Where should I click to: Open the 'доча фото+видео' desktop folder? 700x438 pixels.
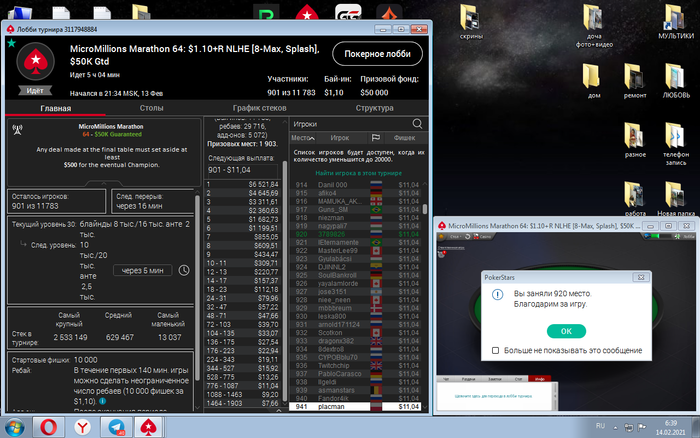pyautogui.click(x=594, y=26)
